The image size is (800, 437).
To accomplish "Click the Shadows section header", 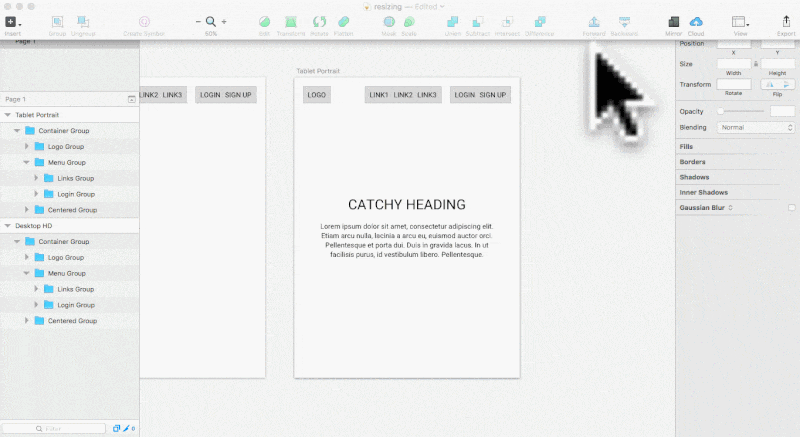I will [x=694, y=177].
